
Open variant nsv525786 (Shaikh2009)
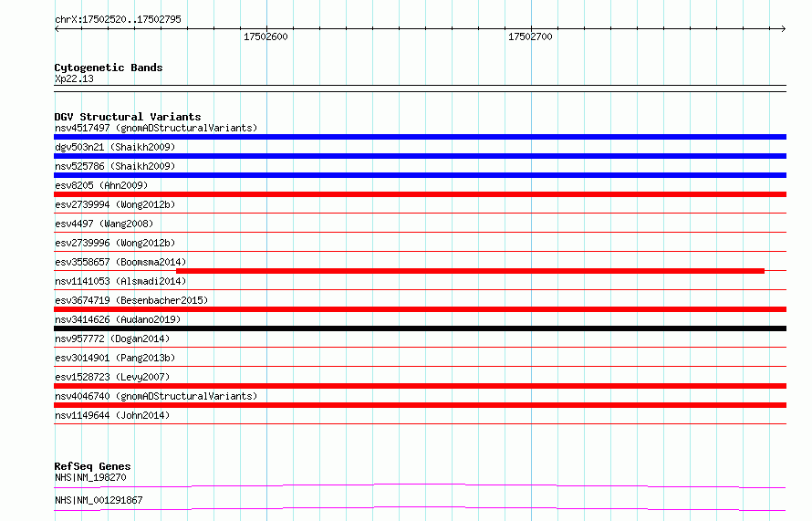tap(115, 166)
